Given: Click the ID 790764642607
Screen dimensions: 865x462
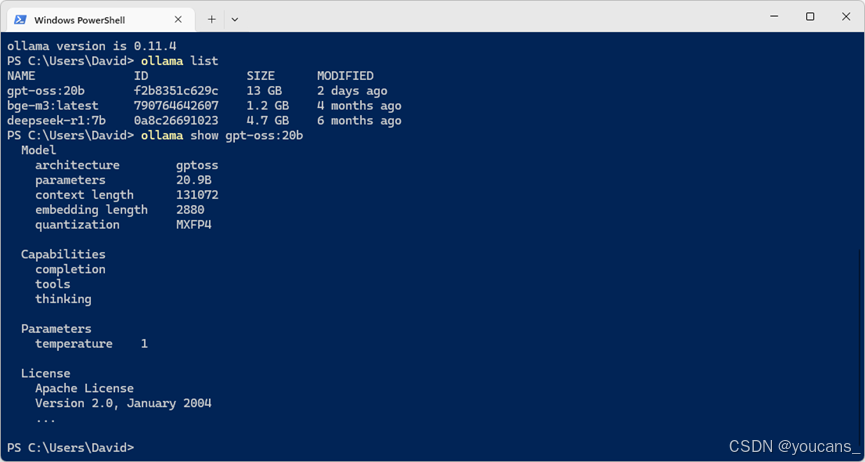Looking at the screenshot, I should pos(176,105).
